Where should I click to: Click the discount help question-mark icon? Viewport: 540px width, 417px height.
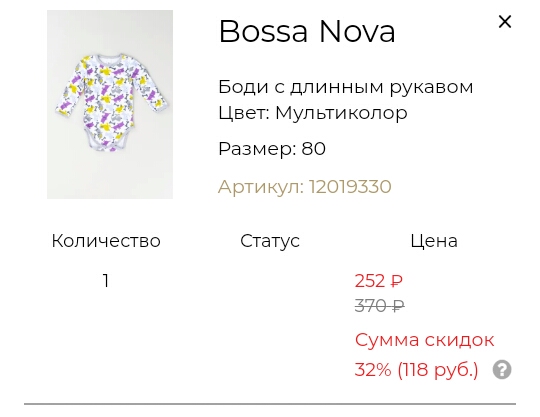tap(502, 370)
